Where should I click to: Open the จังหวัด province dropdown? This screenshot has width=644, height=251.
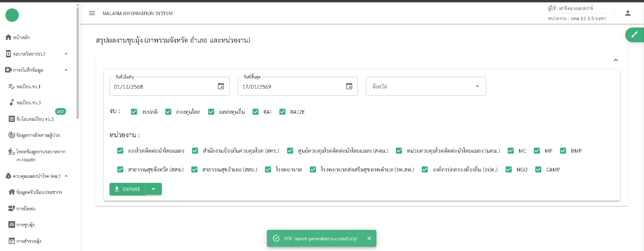tap(425, 86)
